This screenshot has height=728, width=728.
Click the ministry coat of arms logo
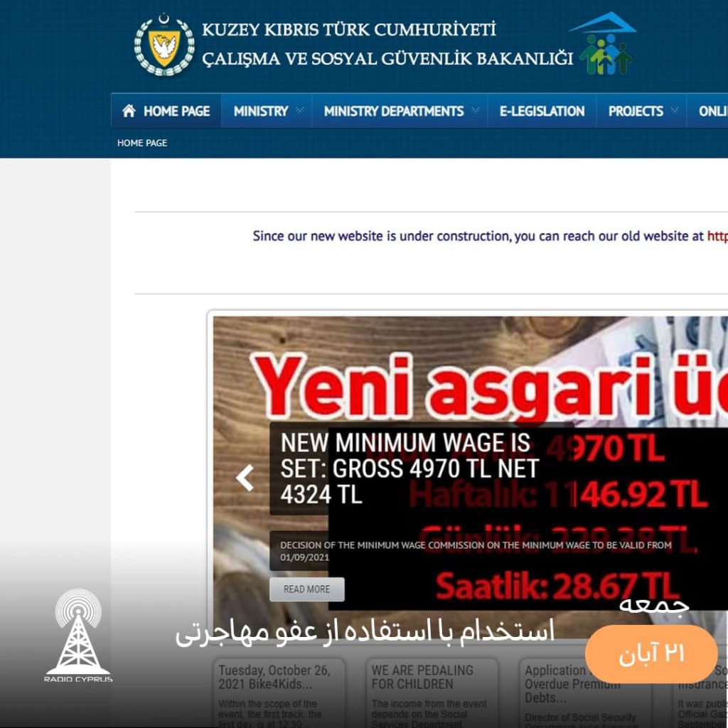point(164,45)
